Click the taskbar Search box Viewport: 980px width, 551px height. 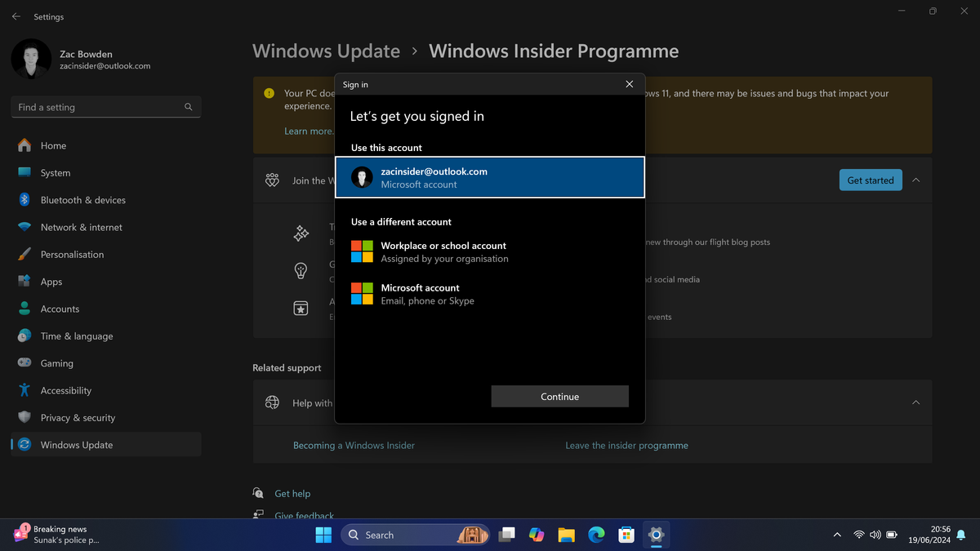point(415,535)
